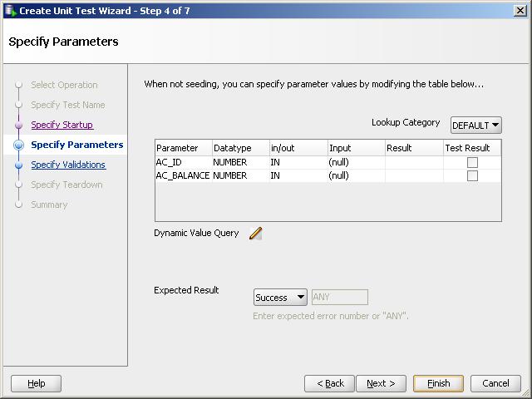Click the NUMBER datatype cell for AC_BALANCE
Screen dimensions: 532x399
[x=241, y=175]
